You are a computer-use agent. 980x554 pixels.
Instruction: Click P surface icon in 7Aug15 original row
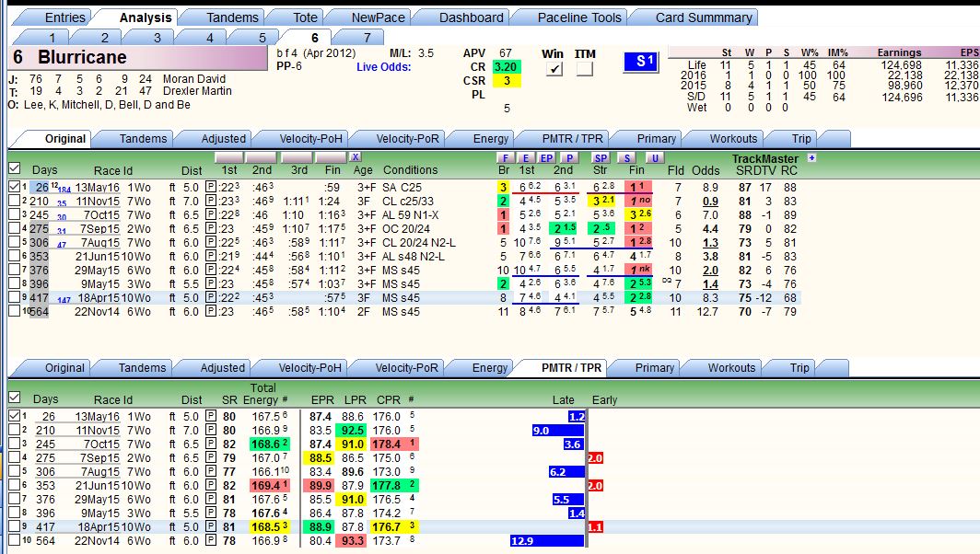coord(211,242)
